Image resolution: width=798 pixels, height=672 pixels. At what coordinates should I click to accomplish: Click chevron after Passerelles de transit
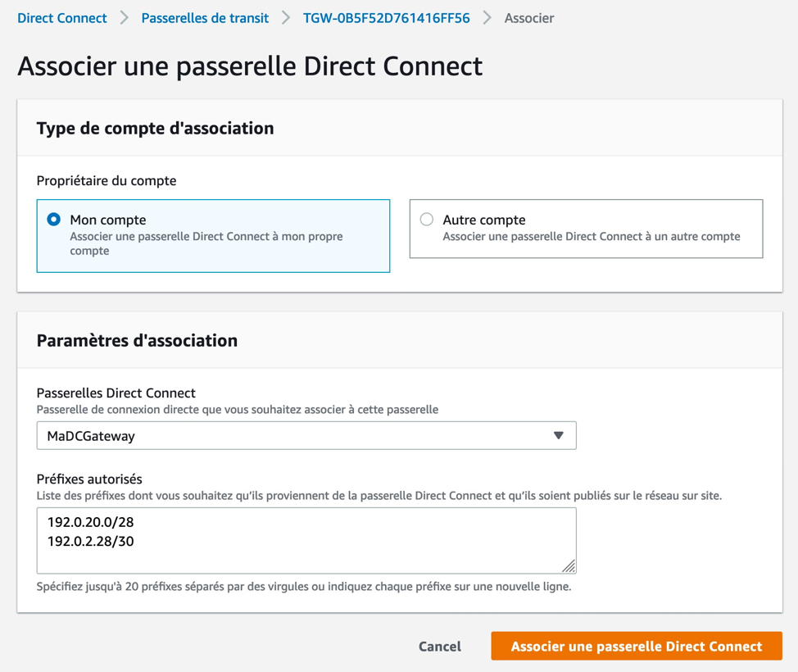pyautogui.click(x=286, y=18)
